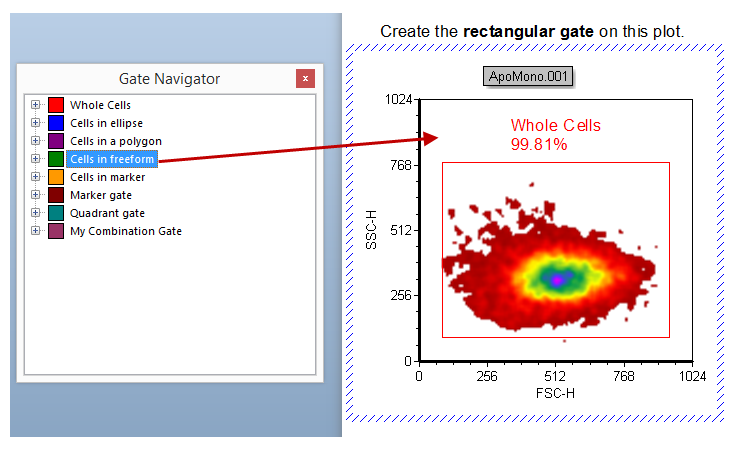
Task: Expand the Cells in ellipse node
Action: point(36,123)
